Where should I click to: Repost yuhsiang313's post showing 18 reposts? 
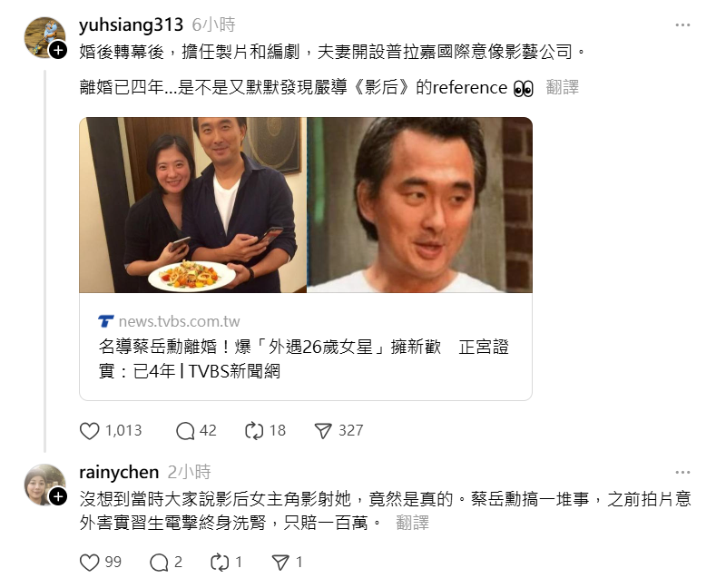(254, 430)
